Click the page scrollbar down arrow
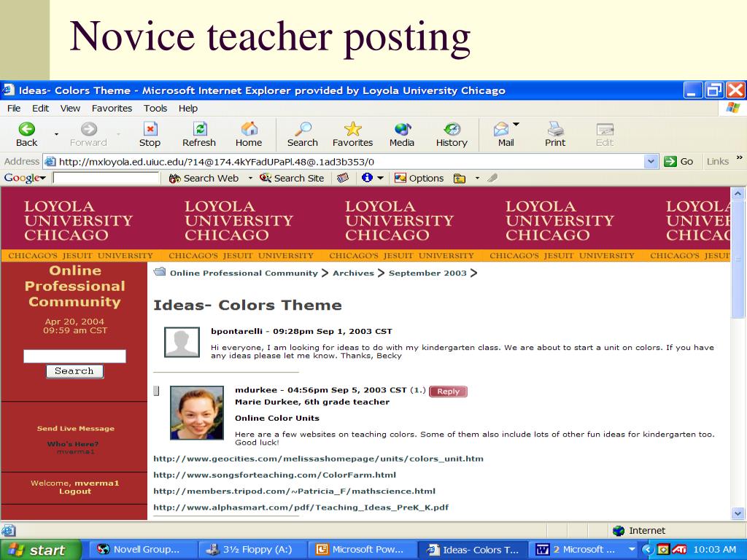The width and height of the screenshot is (747, 560). [738, 513]
